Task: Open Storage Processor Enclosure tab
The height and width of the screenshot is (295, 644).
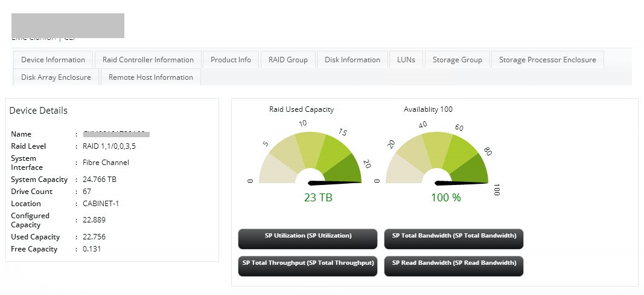Action: [x=547, y=60]
